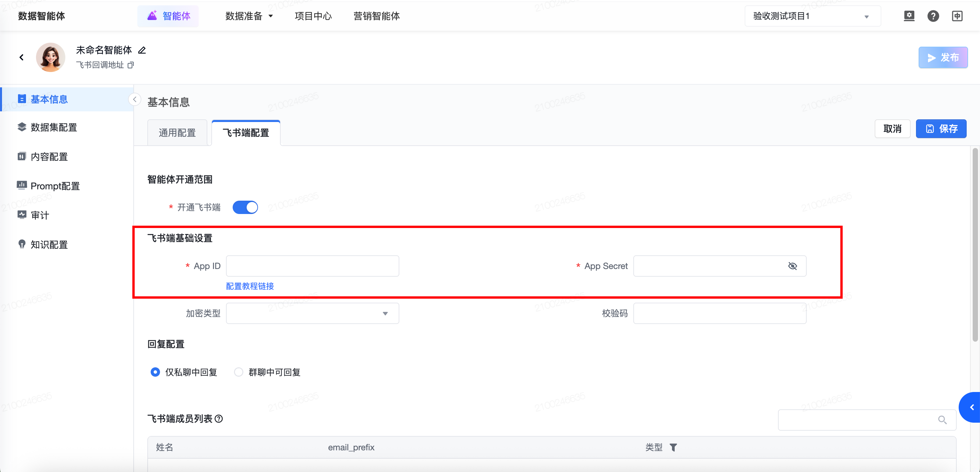Open the monitor settings icon in the top bar
The height and width of the screenshot is (472, 980).
(909, 16)
